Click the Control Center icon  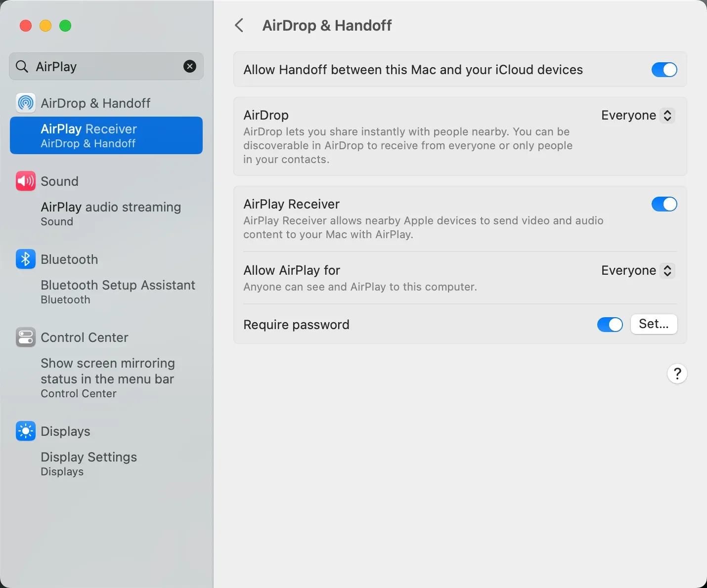click(x=26, y=337)
